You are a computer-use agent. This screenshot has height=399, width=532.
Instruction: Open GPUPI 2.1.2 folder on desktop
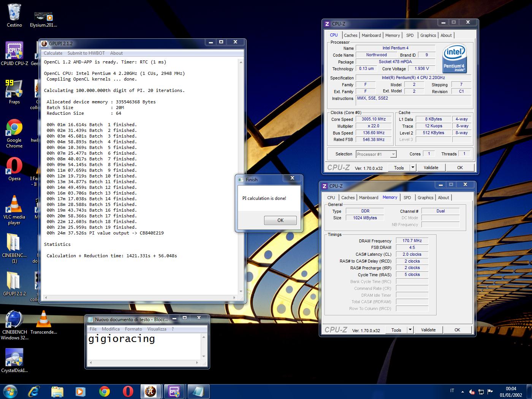point(14,283)
